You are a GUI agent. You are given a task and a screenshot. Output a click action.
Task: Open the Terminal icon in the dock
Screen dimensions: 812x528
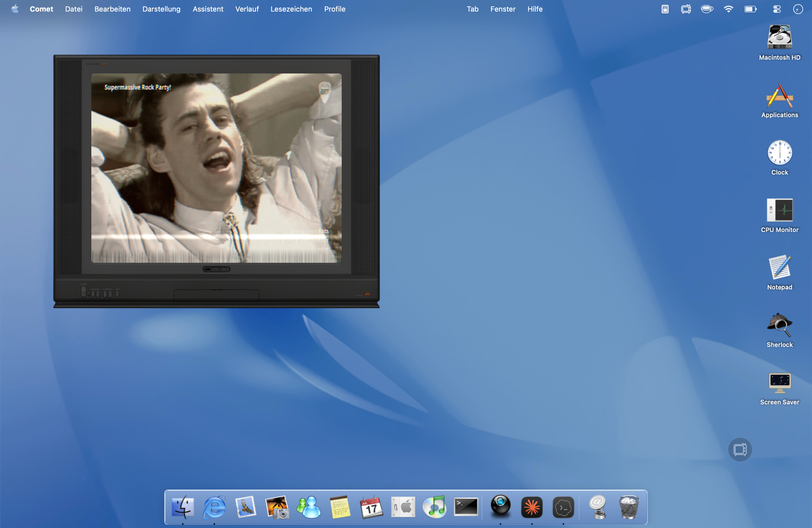[x=466, y=507]
